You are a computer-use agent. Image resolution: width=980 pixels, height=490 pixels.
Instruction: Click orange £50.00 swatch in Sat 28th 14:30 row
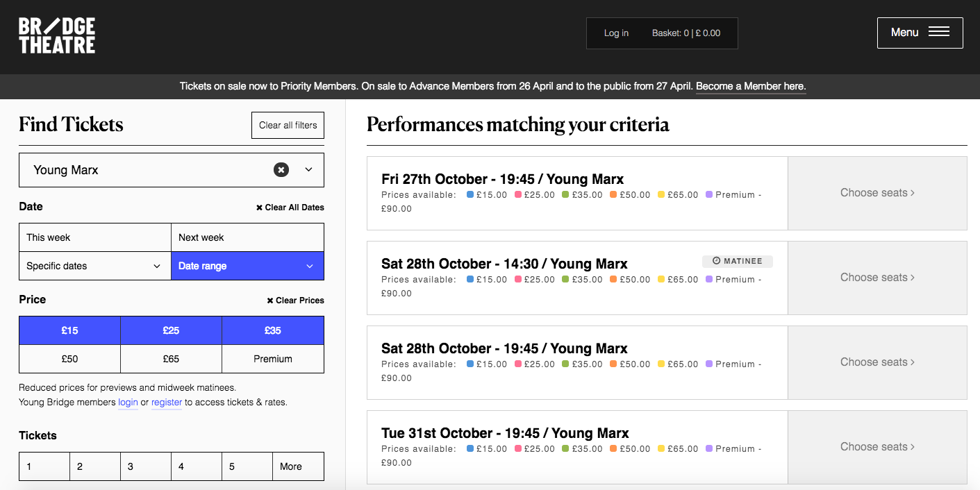(613, 280)
